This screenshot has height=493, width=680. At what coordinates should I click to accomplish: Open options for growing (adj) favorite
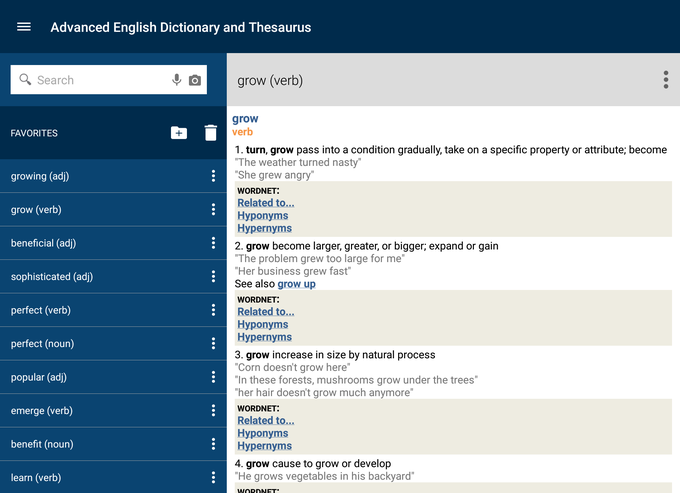pos(213,177)
